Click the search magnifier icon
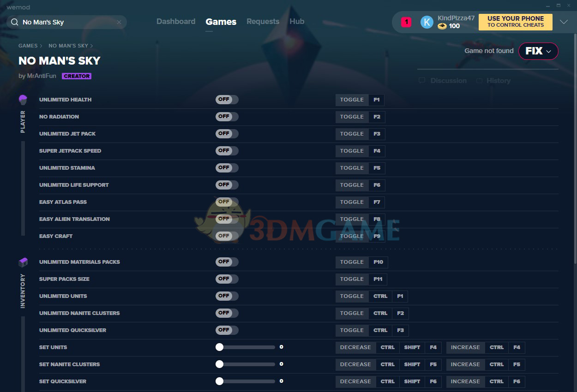 tap(15, 22)
